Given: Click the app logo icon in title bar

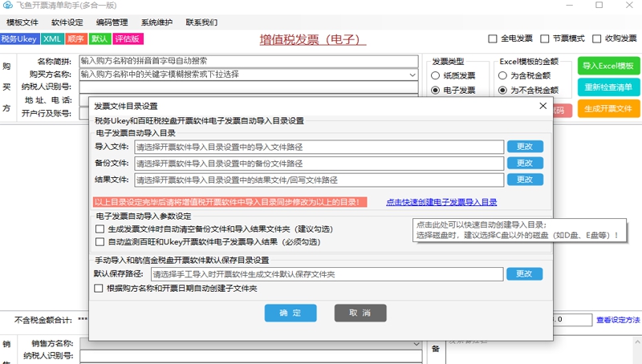Looking at the screenshot, I should pos(7,6).
